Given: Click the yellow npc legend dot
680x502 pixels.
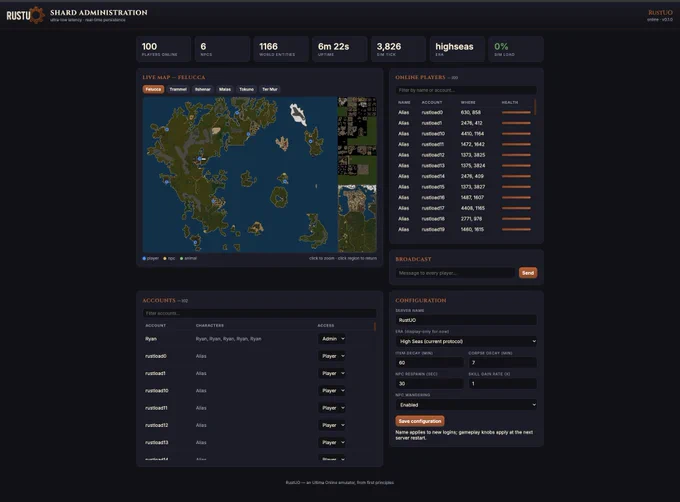Looking at the screenshot, I should click(165, 258).
